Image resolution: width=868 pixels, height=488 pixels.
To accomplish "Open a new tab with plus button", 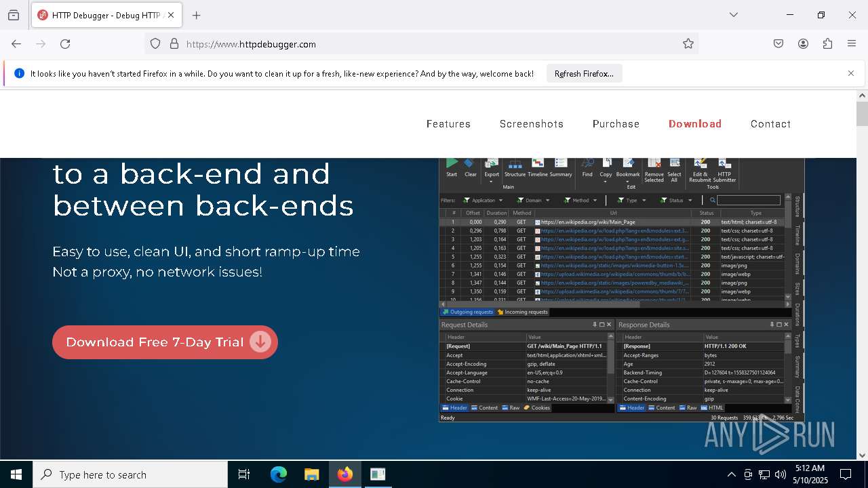I will [x=197, y=15].
